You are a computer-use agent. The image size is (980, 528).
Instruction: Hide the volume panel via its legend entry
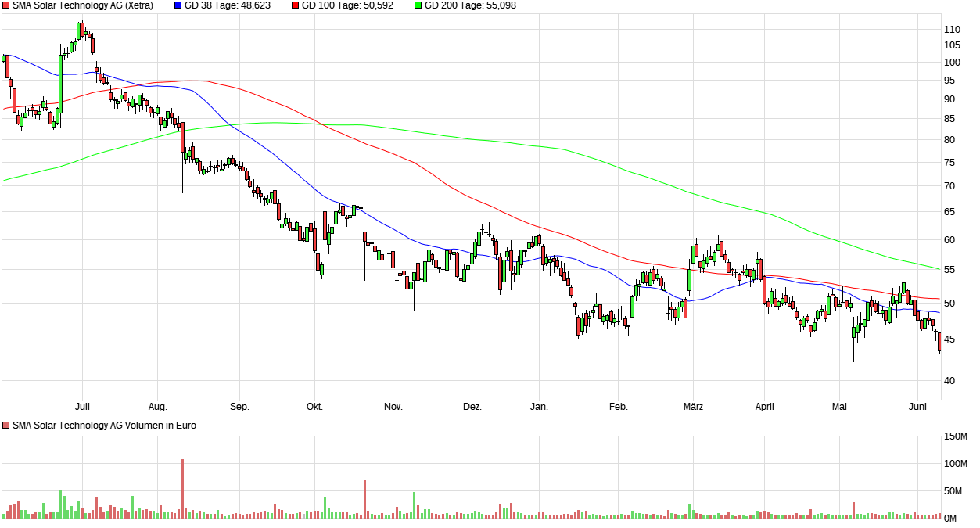5,426
